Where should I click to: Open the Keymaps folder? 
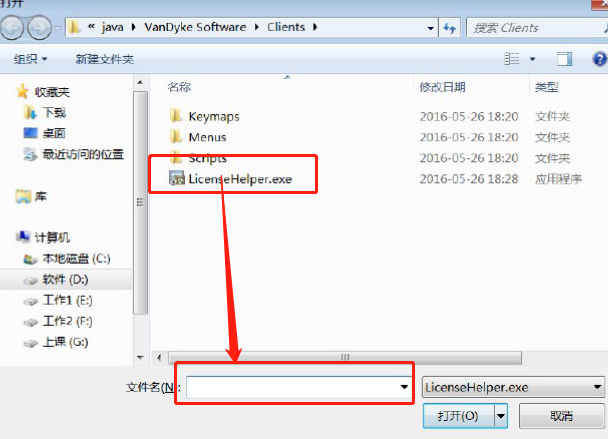[x=205, y=116]
